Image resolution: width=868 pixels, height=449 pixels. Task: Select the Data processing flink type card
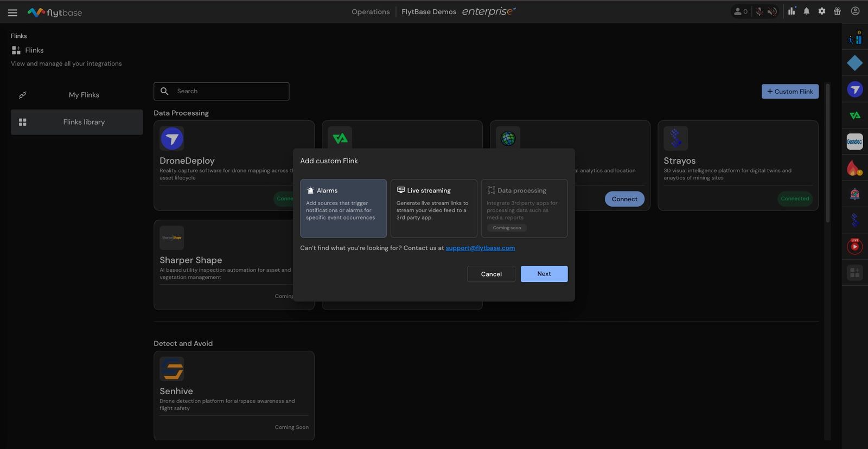[x=525, y=208]
